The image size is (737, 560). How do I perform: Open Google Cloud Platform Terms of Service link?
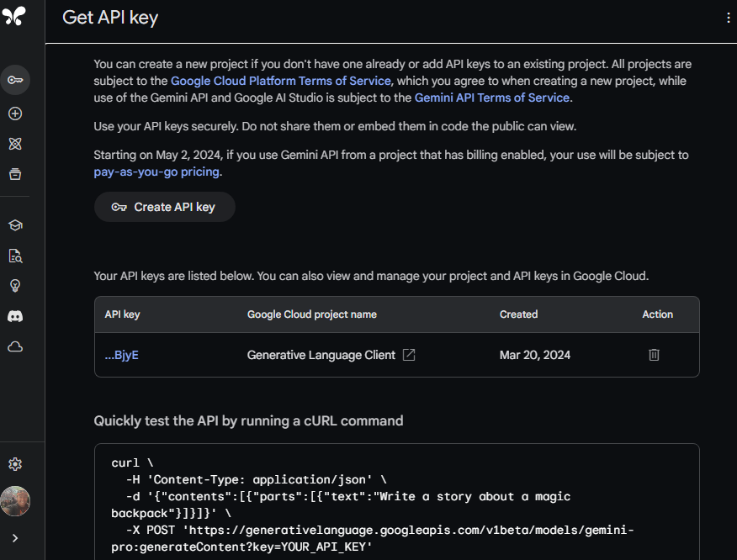coord(281,81)
